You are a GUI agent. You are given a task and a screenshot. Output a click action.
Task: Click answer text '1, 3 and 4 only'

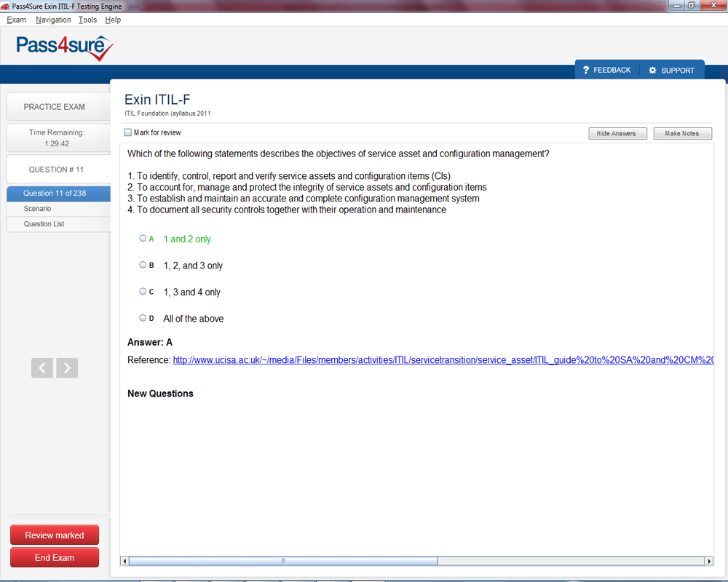191,292
